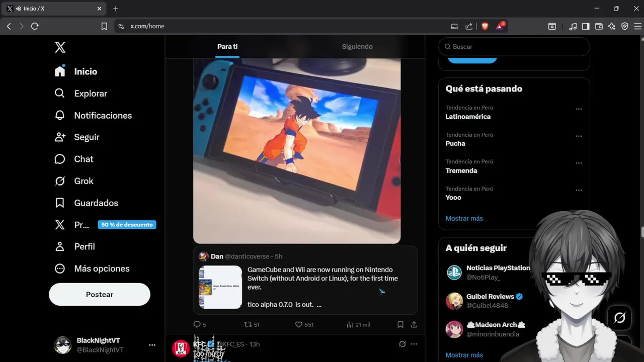This screenshot has width=644, height=362.
Task: Mute audio on the Inicio / X tab
Action: coord(19,9)
